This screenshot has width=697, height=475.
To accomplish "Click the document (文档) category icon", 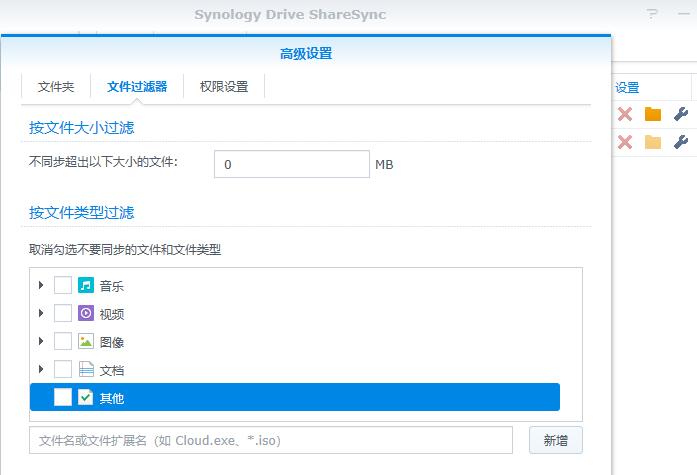I will 86,370.
